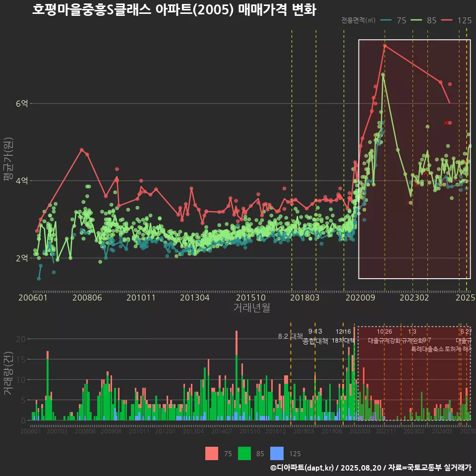This screenshot has height=476, width=476.
Task: Click the ©디아파트(dapt.kr) source credit
Action: pyautogui.click(x=302, y=468)
